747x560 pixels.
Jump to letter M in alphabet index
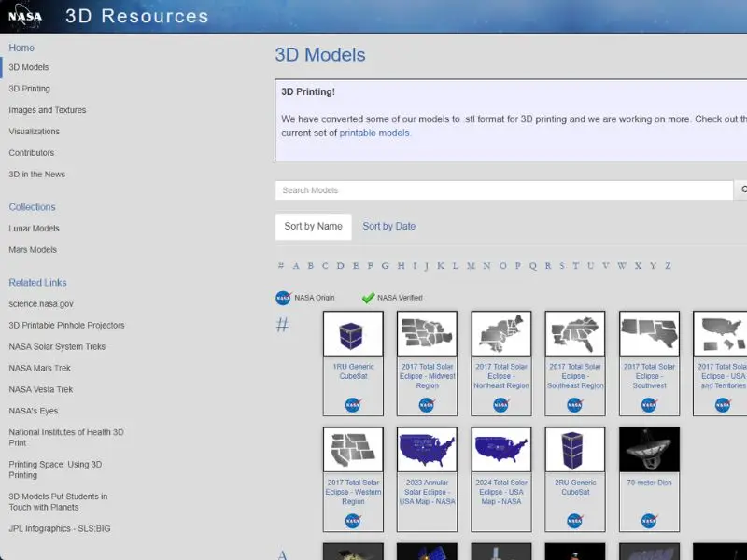point(471,266)
